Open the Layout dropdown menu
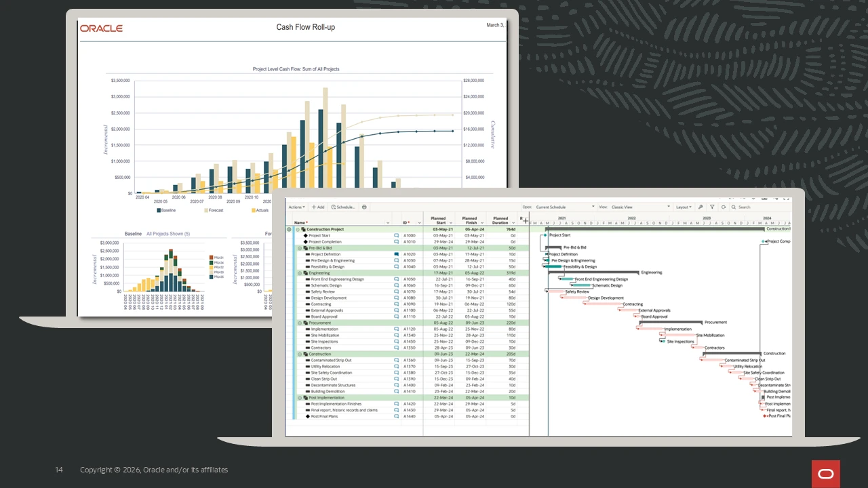This screenshot has width=868, height=488. click(684, 207)
